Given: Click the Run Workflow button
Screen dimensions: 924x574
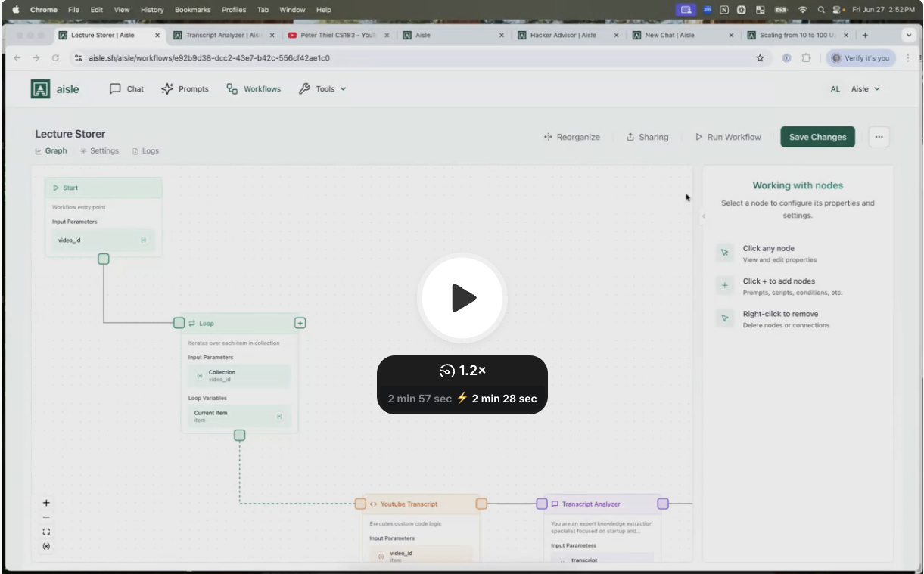Looking at the screenshot, I should [728, 138].
